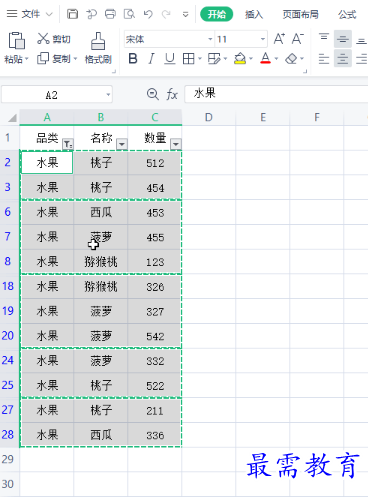Expand the name box dropdown arrow
This screenshot has height=497, width=368.
108,95
